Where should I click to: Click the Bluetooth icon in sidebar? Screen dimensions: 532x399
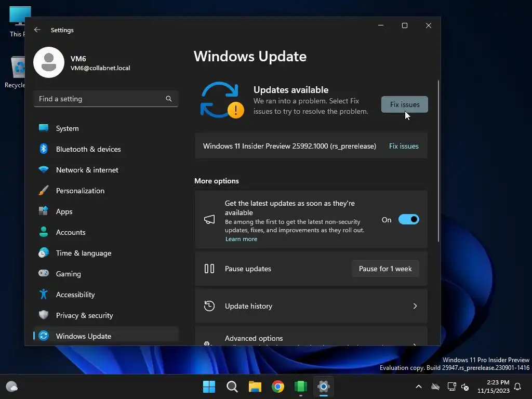click(44, 149)
